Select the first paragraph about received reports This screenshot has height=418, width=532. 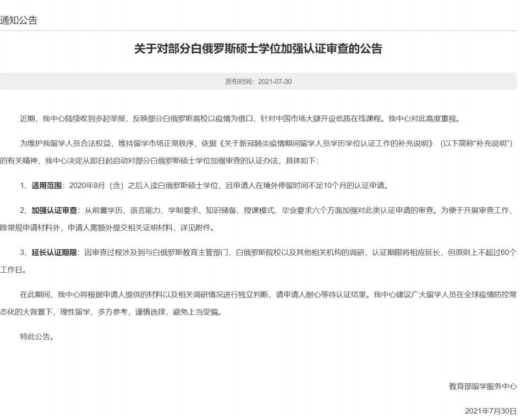[259, 114]
